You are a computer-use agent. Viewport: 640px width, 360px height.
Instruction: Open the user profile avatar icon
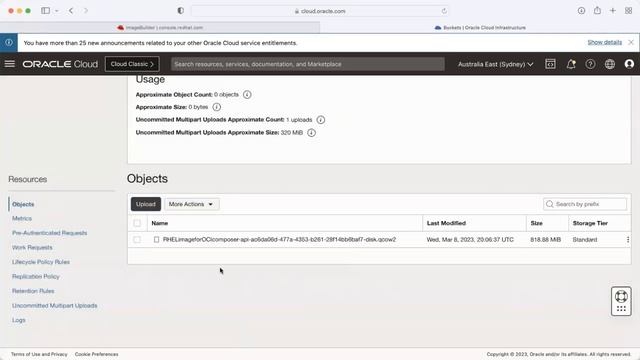[629, 64]
